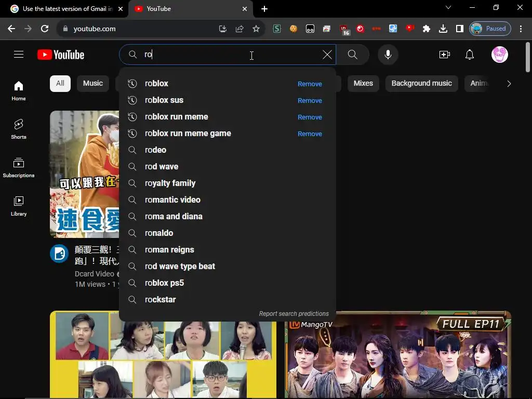Close the YouTube browser tab
The image size is (532, 399).
tap(245, 9)
